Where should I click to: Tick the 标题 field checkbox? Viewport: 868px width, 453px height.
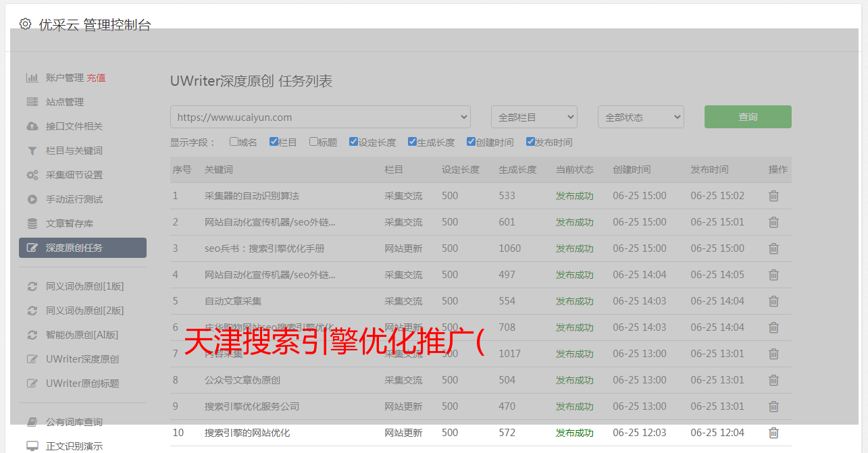[313, 142]
